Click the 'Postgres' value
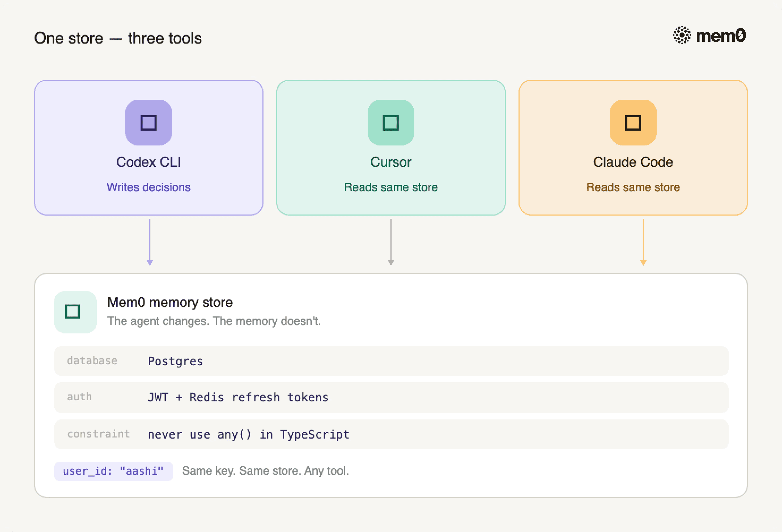The height and width of the screenshot is (532, 782). (x=175, y=361)
